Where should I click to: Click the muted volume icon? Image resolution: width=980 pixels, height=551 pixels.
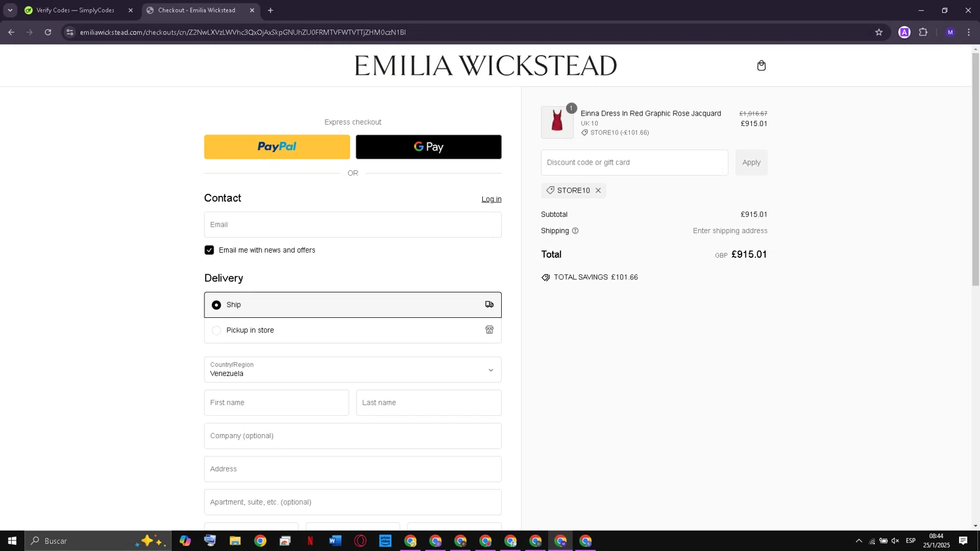point(895,541)
